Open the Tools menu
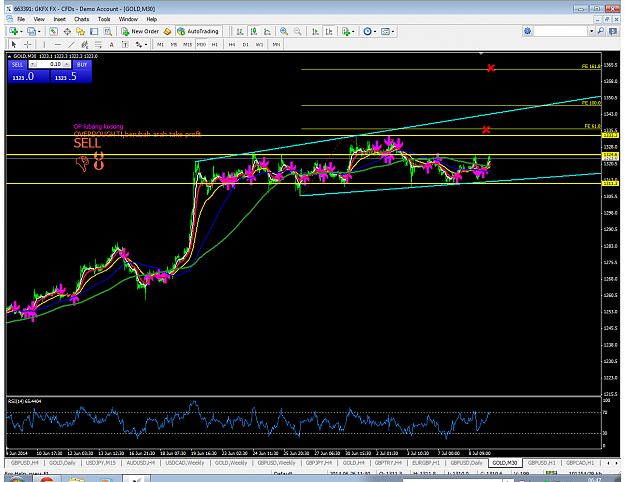The image size is (625, 482). point(104,19)
